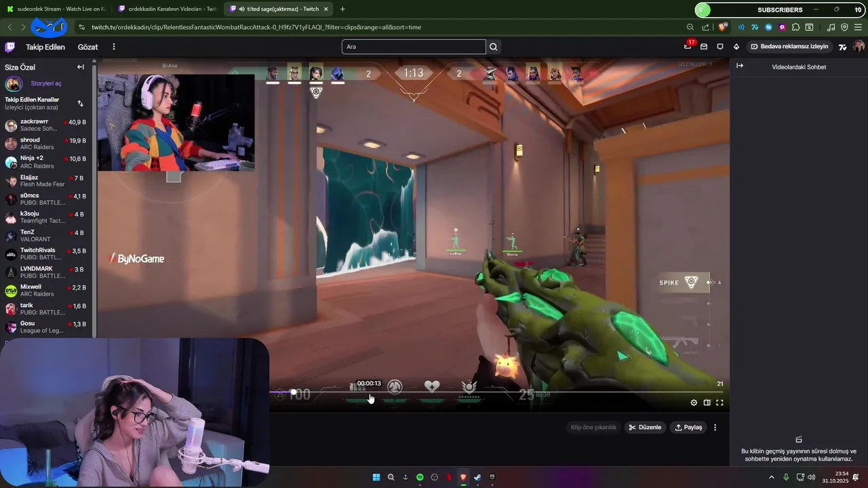The height and width of the screenshot is (488, 868).
Task: Open notifications inbox with 17 badge
Action: click(x=688, y=46)
